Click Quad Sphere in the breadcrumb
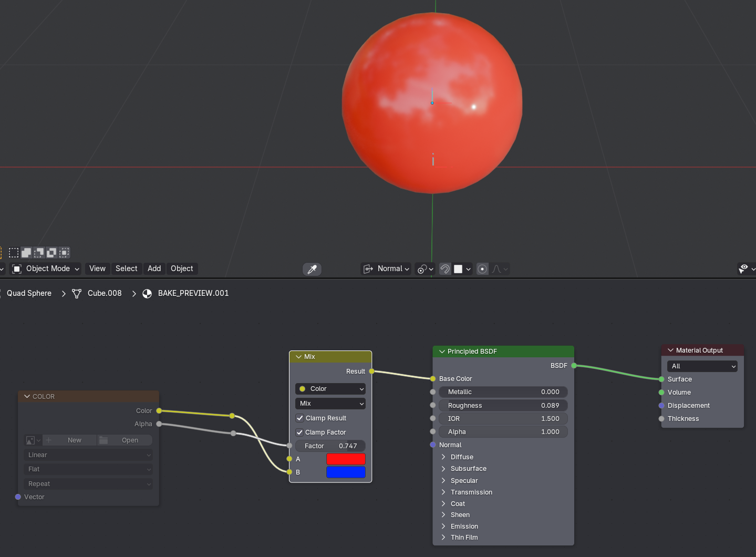The height and width of the screenshot is (557, 756). click(x=29, y=293)
